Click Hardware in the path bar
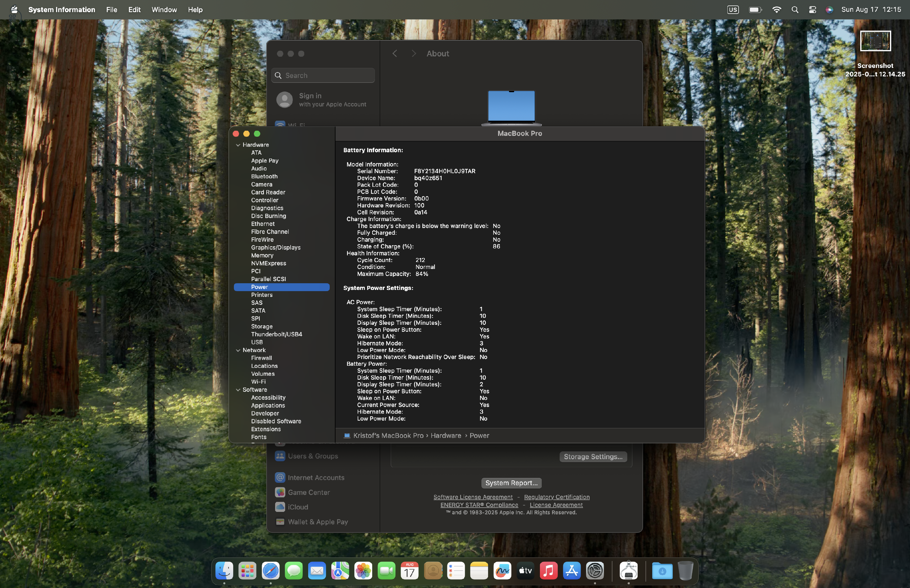 point(446,436)
